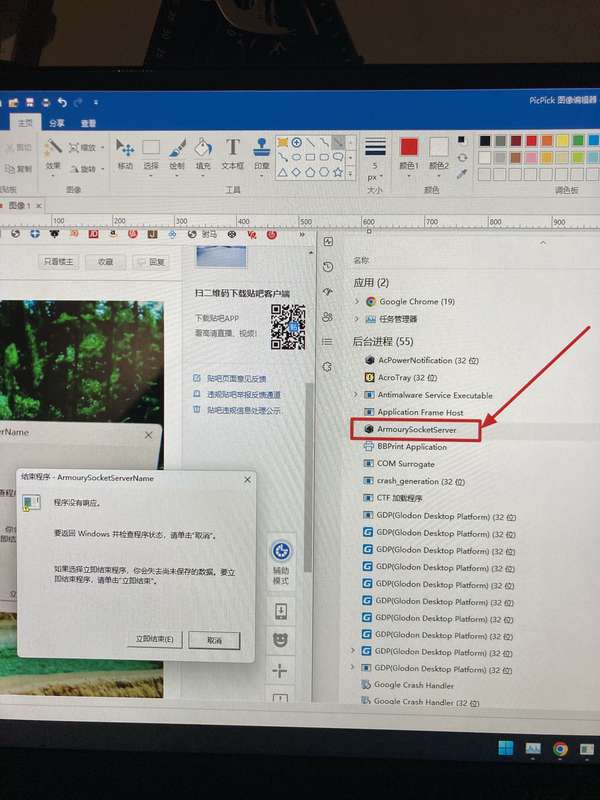This screenshot has height=800, width=600.
Task: Expand the 旋转 rotate dropdown arrow
Action: click(x=103, y=169)
